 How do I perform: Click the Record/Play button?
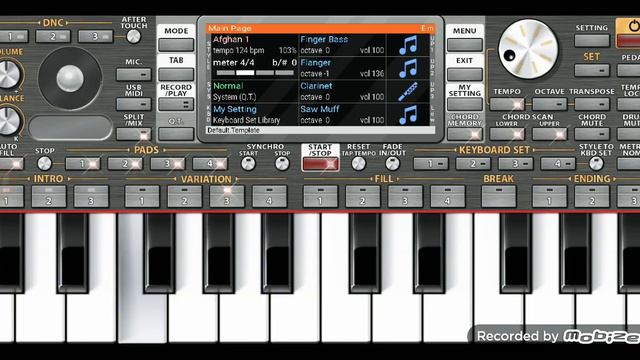coord(176,104)
